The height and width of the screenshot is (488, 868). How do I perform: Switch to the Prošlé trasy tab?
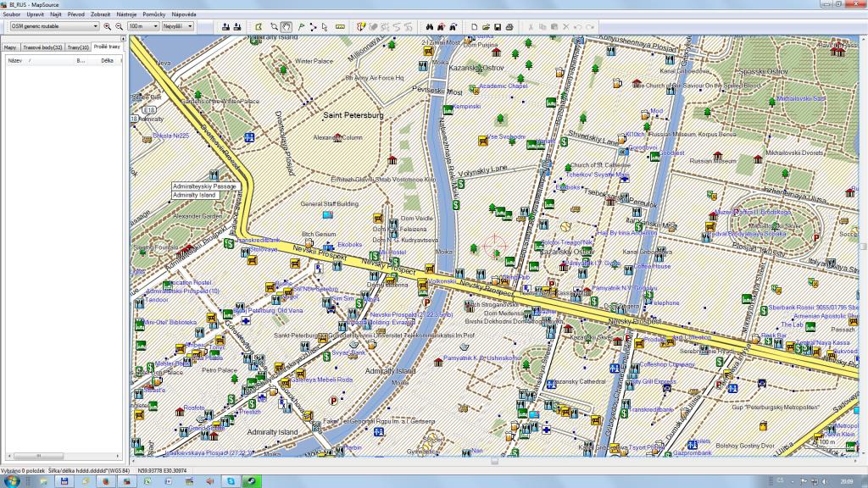pyautogui.click(x=106, y=47)
